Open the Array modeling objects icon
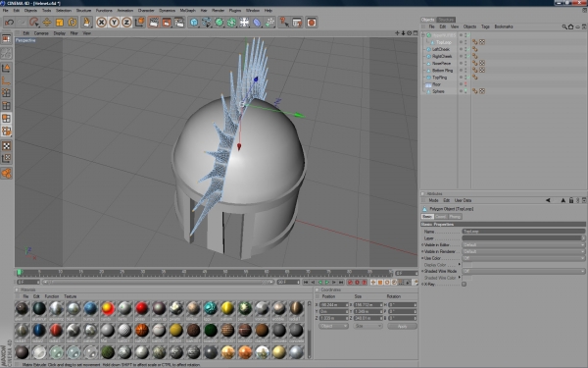This screenshot has height=368, width=588. tap(231, 23)
